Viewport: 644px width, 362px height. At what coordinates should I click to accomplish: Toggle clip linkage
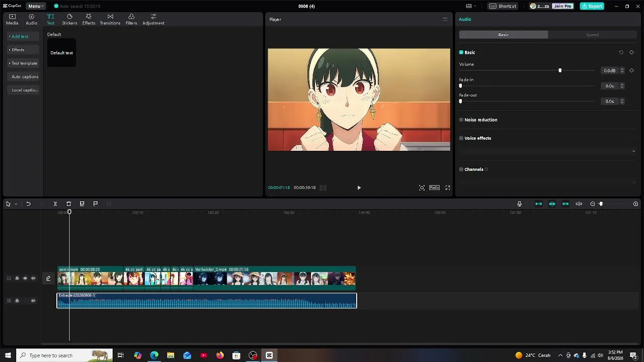pos(566,204)
